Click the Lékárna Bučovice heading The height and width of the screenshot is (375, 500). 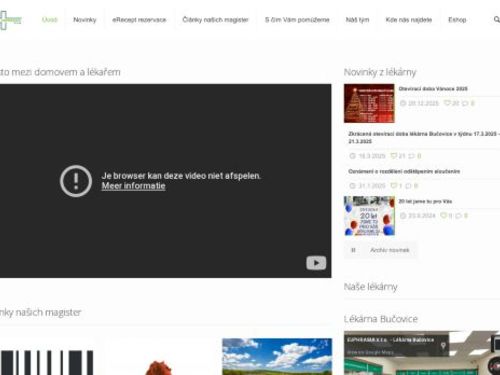pyautogui.click(x=381, y=319)
